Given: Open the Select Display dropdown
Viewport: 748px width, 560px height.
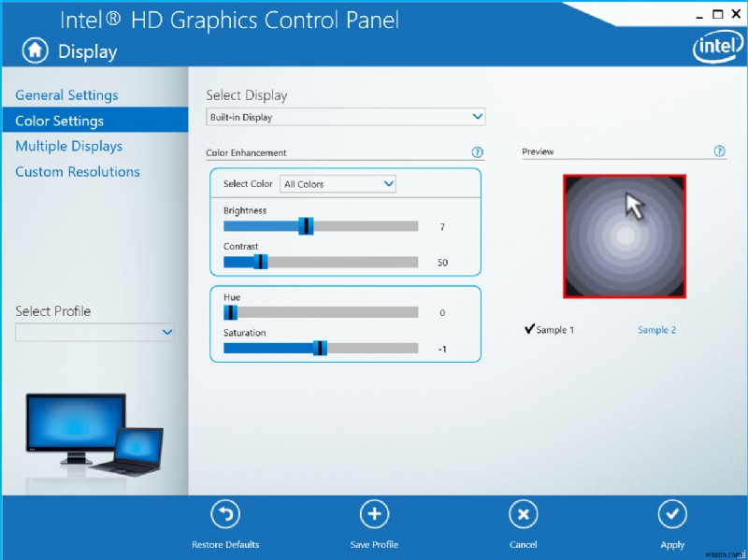Looking at the screenshot, I should (345, 117).
